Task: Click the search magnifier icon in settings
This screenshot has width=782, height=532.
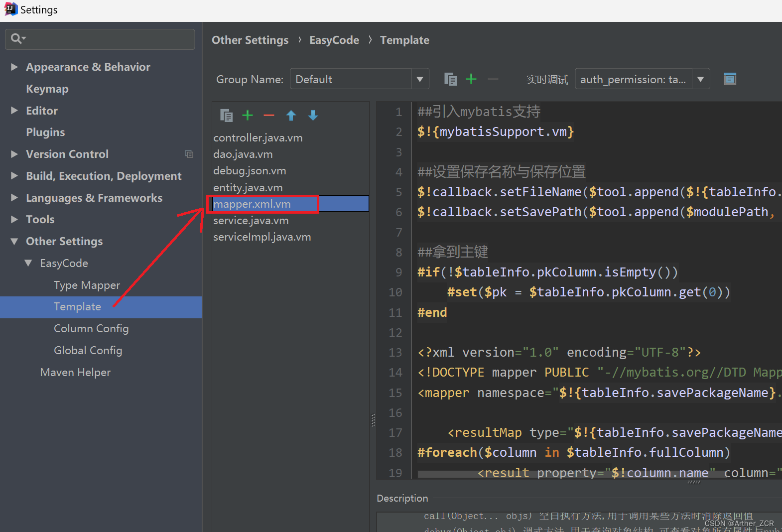Action: coord(18,38)
